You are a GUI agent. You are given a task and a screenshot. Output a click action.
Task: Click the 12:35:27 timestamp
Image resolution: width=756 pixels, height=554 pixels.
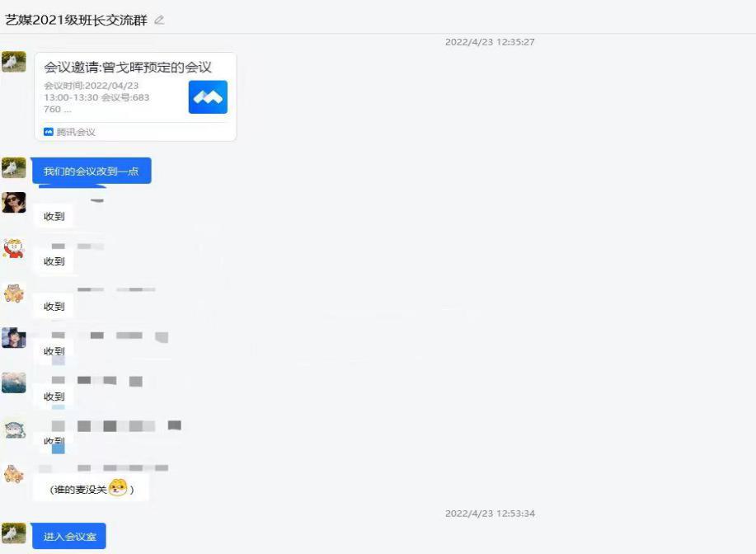pyautogui.click(x=490, y=42)
